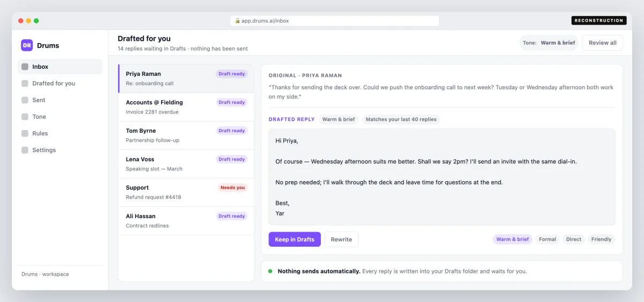
Task: Open Tom Byrne partnership follow-up email
Action: [186, 135]
